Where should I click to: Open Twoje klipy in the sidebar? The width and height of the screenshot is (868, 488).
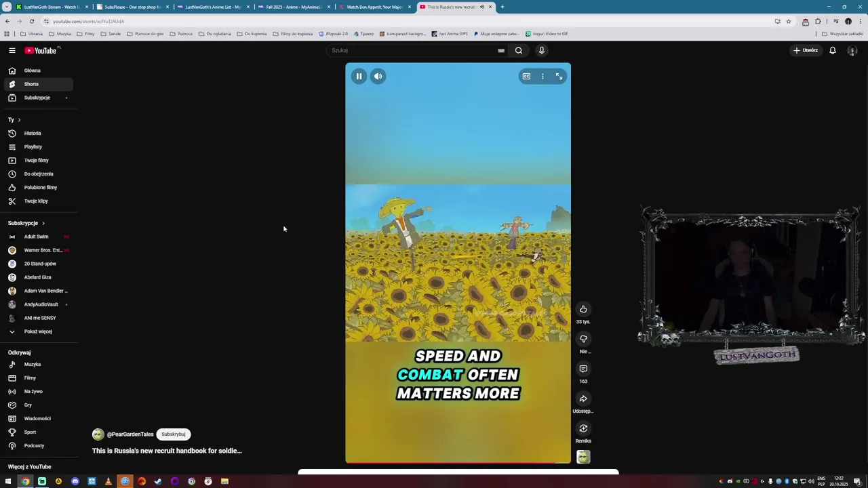pos(38,201)
